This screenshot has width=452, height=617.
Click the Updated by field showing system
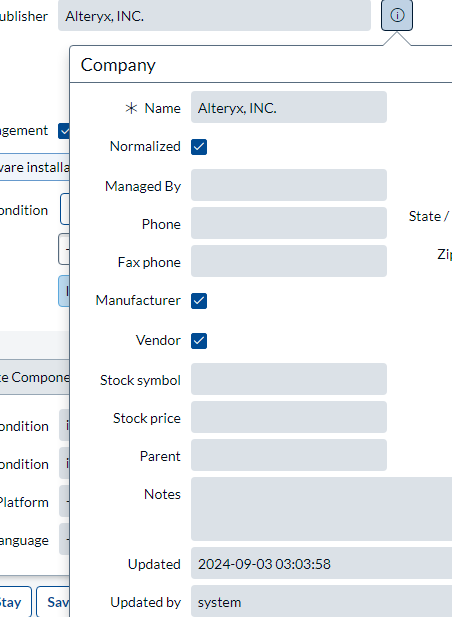pos(321,601)
